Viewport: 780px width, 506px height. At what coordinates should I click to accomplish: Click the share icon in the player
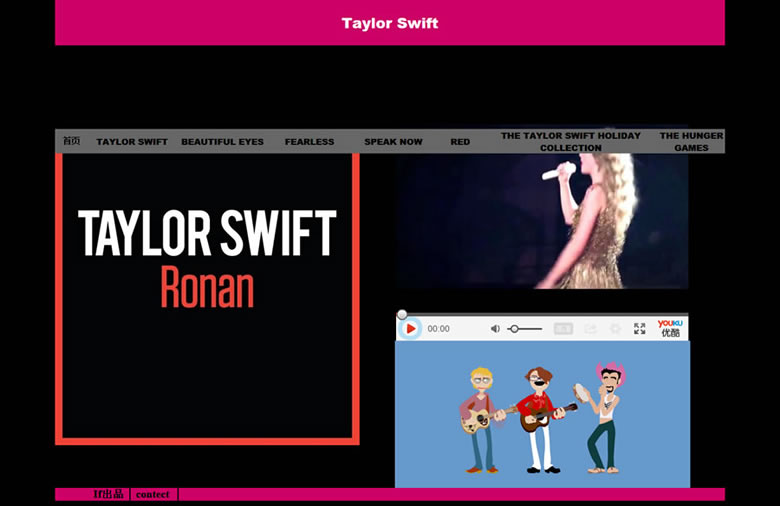coord(591,329)
